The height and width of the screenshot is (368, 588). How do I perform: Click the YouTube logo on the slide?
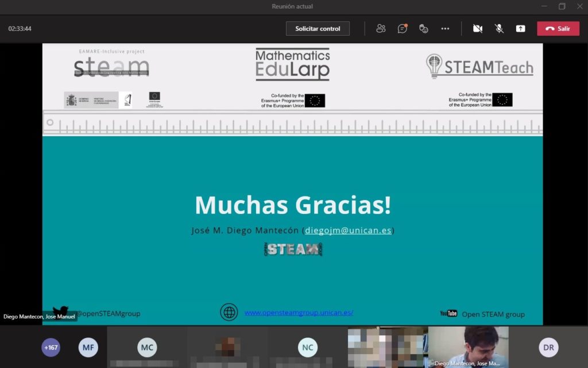click(448, 313)
